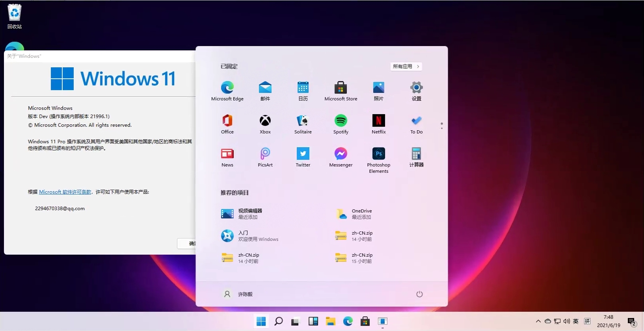The image size is (644, 331).
Task: Click the Start button on taskbar
Action: click(261, 321)
